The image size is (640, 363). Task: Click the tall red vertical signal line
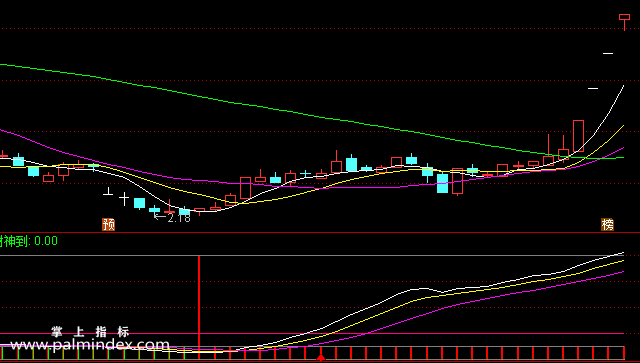tap(199, 302)
